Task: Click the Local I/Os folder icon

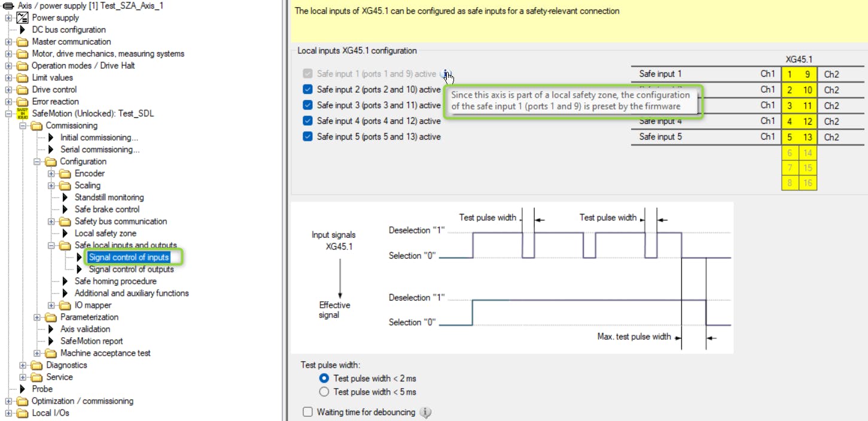Action: (x=23, y=413)
